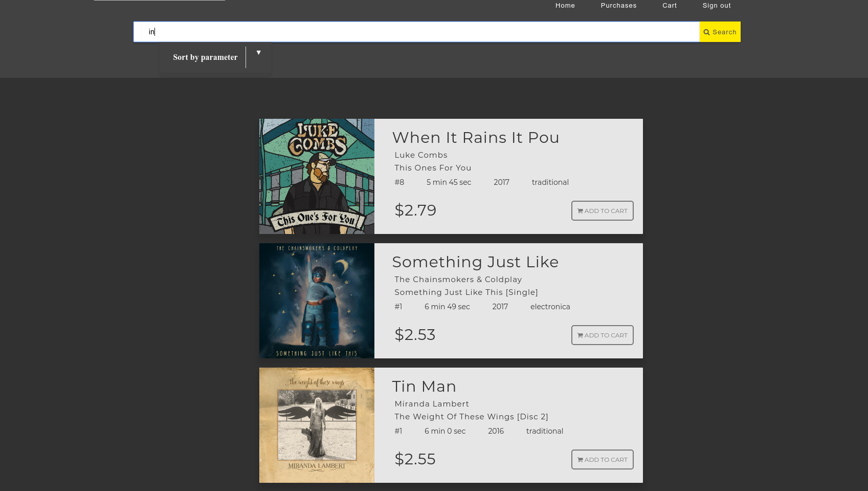The height and width of the screenshot is (491, 868).
Task: Click album name This Ones For You
Action: point(433,168)
